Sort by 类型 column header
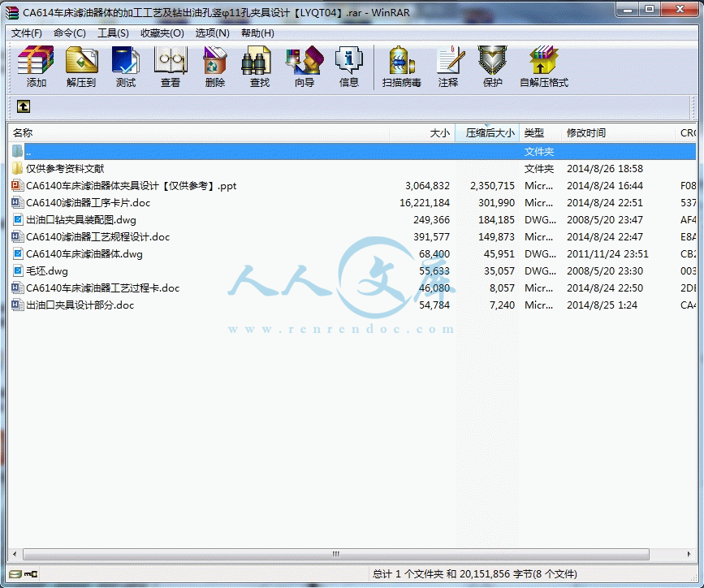This screenshot has width=704, height=588. tap(541, 133)
